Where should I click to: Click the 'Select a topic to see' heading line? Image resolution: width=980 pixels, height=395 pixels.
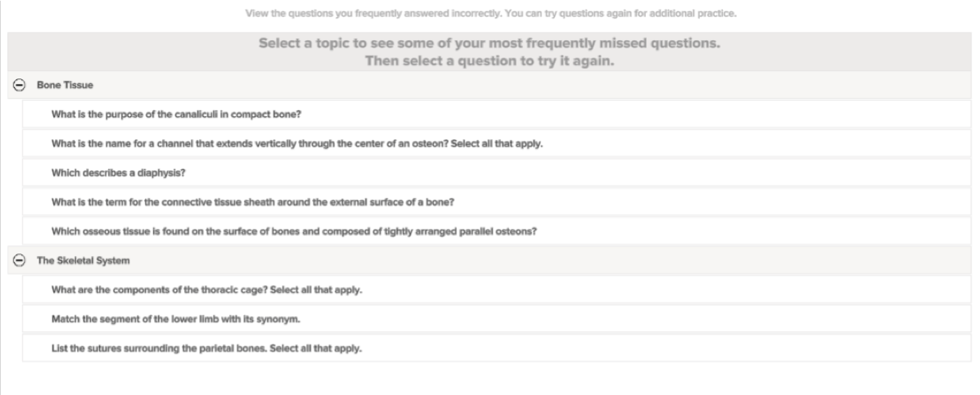coord(490,43)
